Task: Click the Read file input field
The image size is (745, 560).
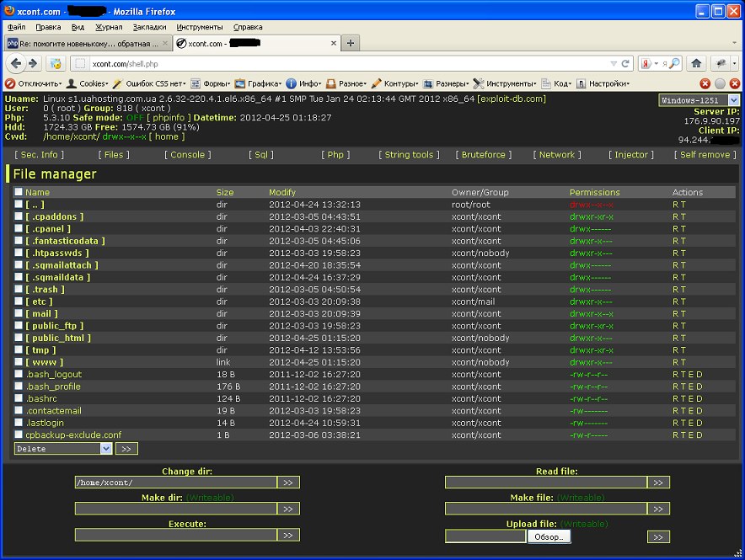Action: click(x=546, y=483)
